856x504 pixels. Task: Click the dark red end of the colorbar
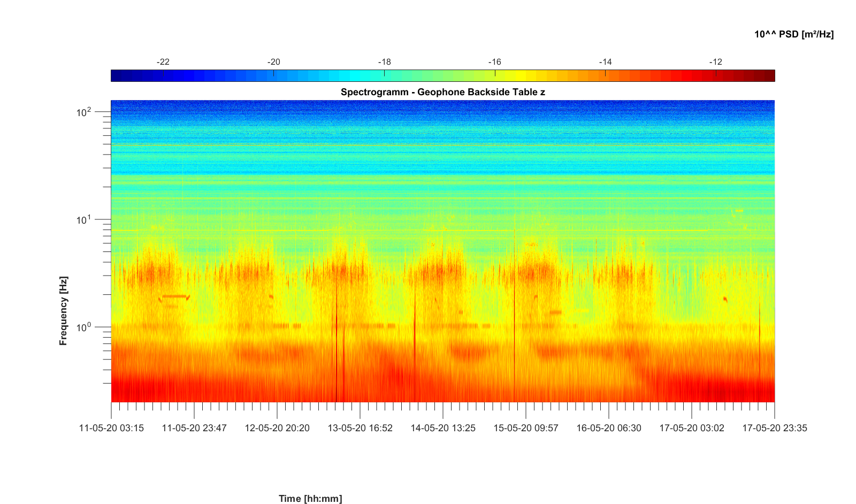769,76
